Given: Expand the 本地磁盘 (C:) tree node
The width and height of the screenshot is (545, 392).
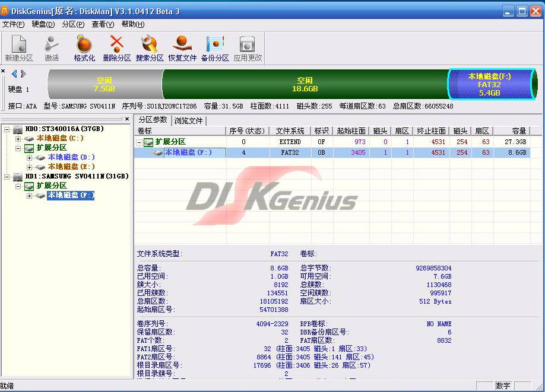Looking at the screenshot, I should pos(18,139).
